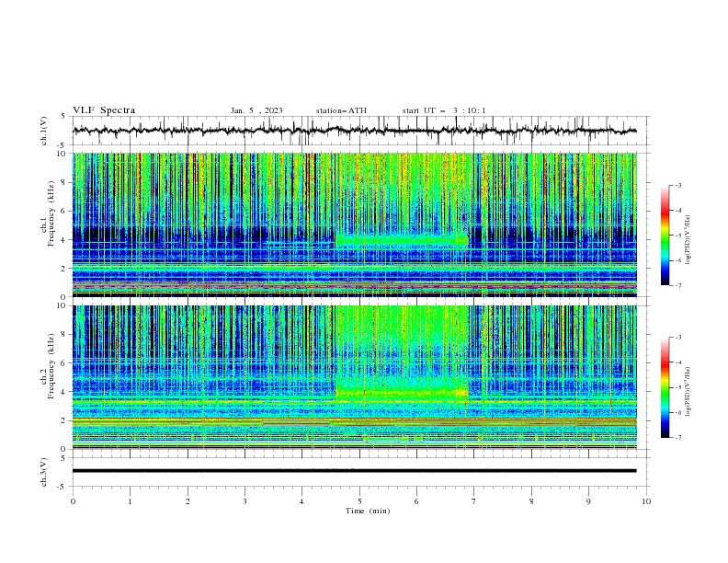Click the 'VLF Spectra' title text
Image resolution: width=728 pixels, height=563 pixels.
click(x=104, y=110)
